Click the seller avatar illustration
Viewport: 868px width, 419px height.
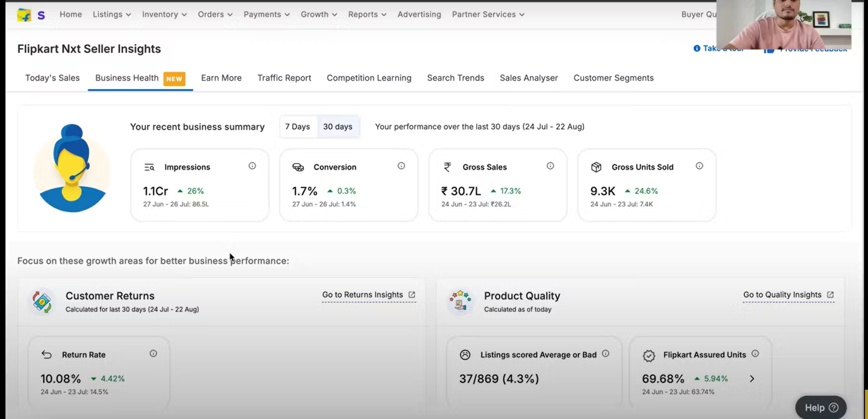[72, 168]
